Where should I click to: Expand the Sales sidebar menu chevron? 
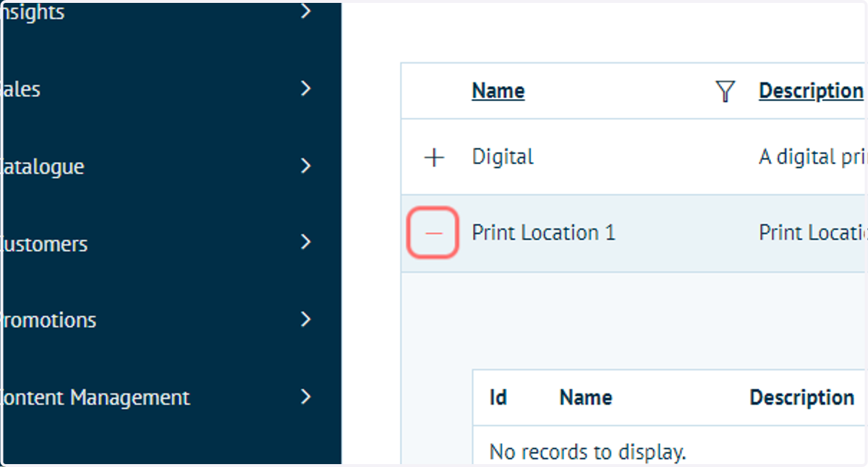[x=306, y=88]
